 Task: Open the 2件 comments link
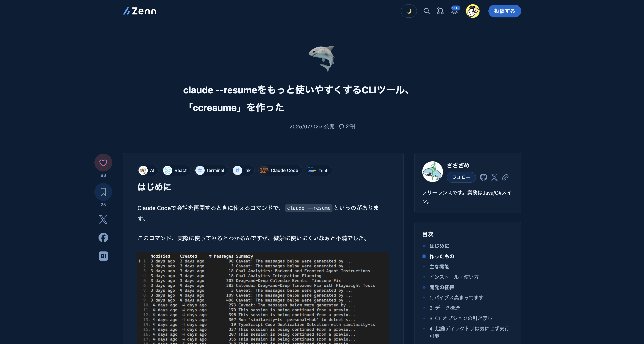point(350,127)
